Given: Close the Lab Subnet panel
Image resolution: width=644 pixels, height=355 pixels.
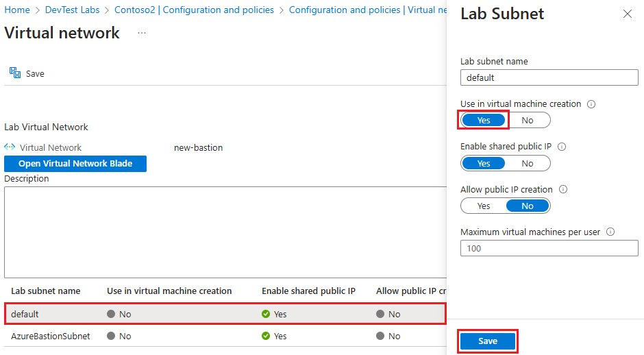Looking at the screenshot, I should click(x=628, y=14).
